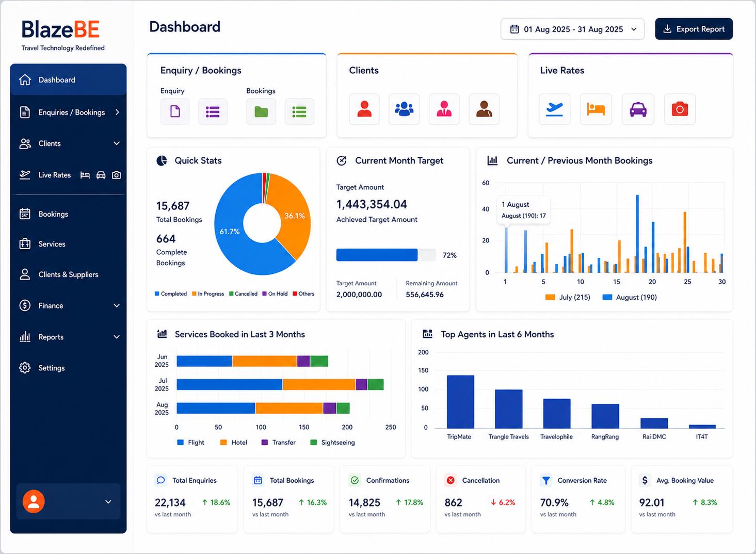Viewport: 756px width, 554px height.
Task: Toggle the In Progress pie legend item
Action: [208, 294]
